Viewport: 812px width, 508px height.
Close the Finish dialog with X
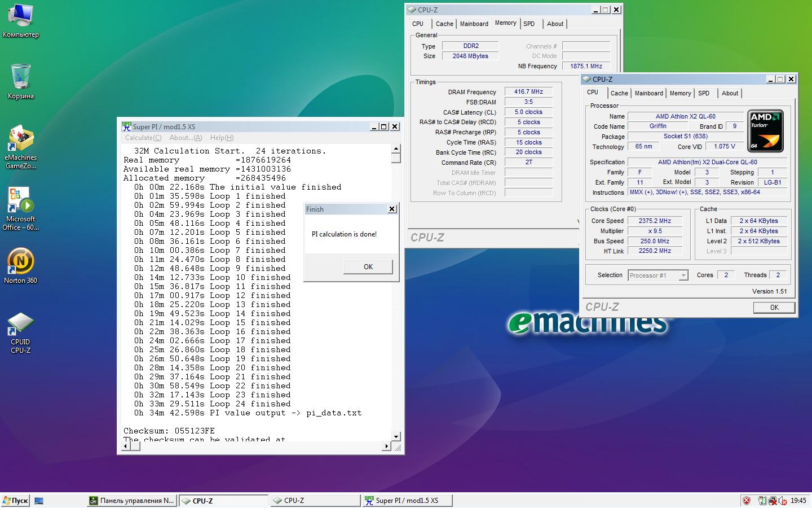[x=392, y=209]
